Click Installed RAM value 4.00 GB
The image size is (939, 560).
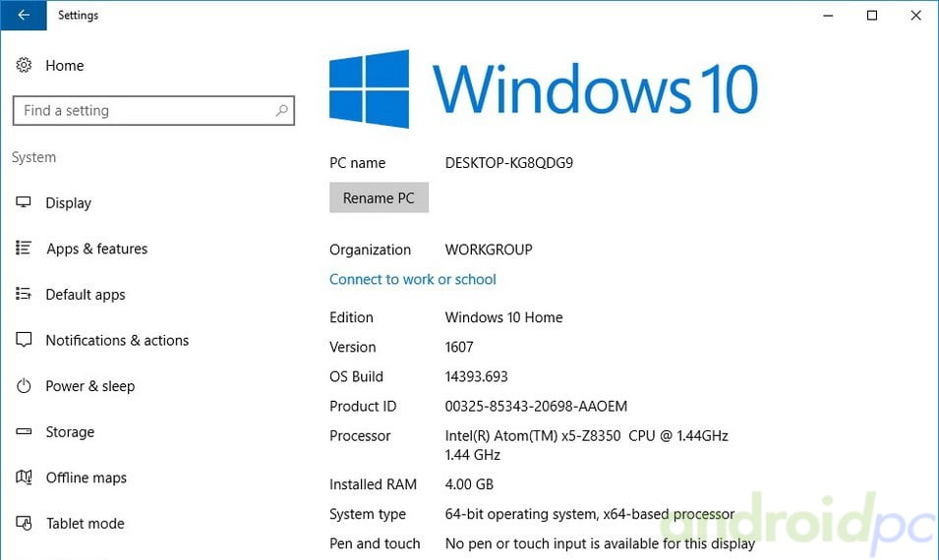pyautogui.click(x=469, y=484)
